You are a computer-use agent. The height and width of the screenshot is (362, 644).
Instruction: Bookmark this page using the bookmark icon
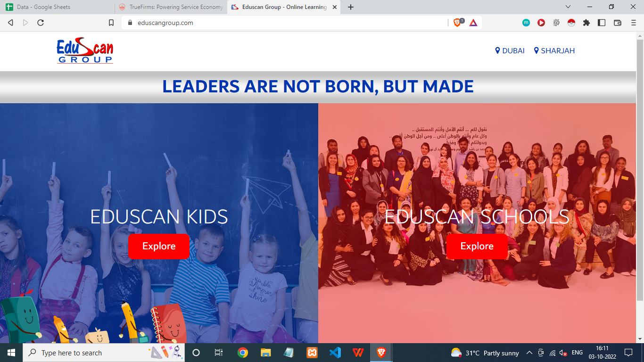pos(111,23)
